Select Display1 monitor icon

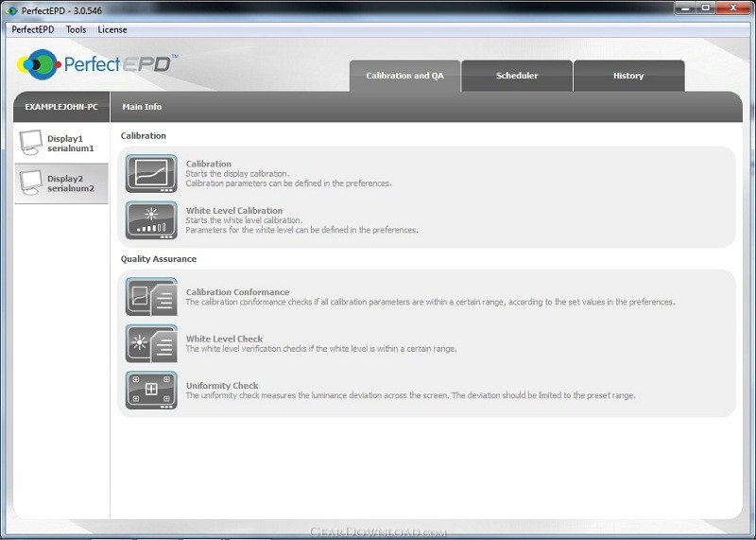click(31, 143)
